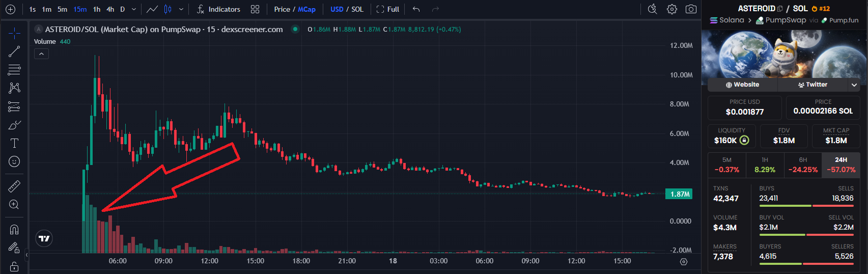Click the add symbol plus icon
The width and height of the screenshot is (868, 274).
[x=10, y=9]
